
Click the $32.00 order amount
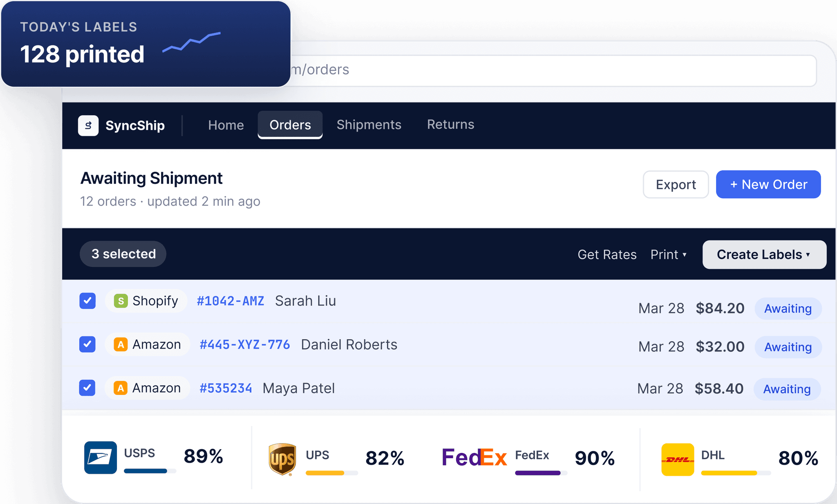coord(720,347)
